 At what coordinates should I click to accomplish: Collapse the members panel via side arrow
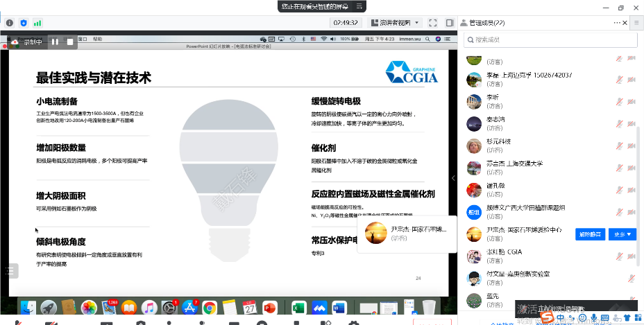point(453,178)
